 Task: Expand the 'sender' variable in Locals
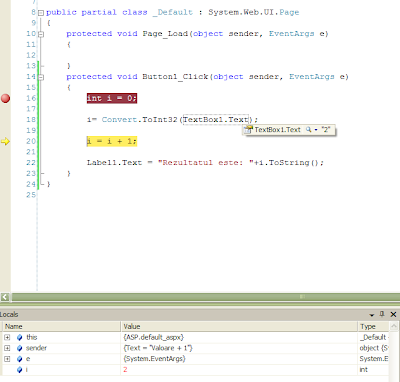coord(7,348)
